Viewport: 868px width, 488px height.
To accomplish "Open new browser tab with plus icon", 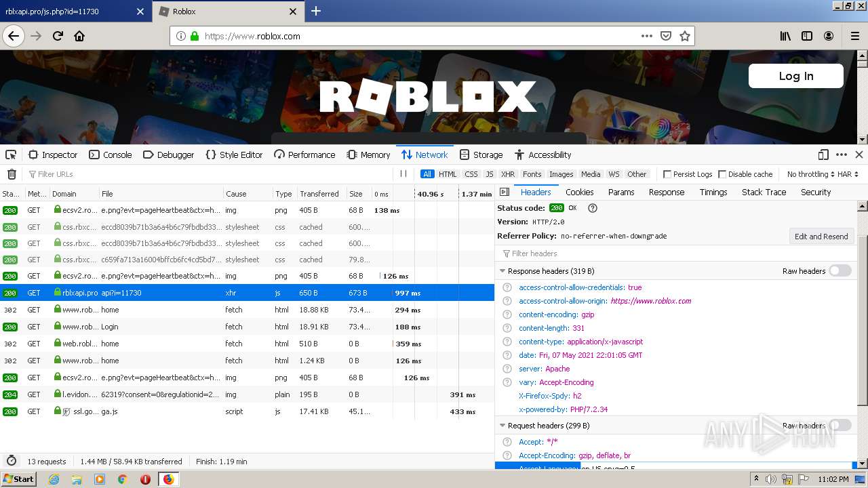I will point(316,11).
